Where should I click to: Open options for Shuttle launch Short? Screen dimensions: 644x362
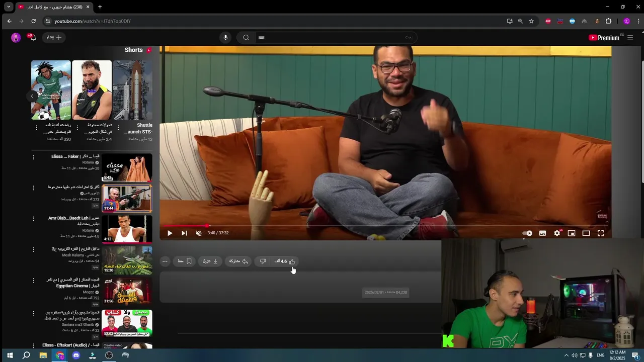click(x=118, y=128)
